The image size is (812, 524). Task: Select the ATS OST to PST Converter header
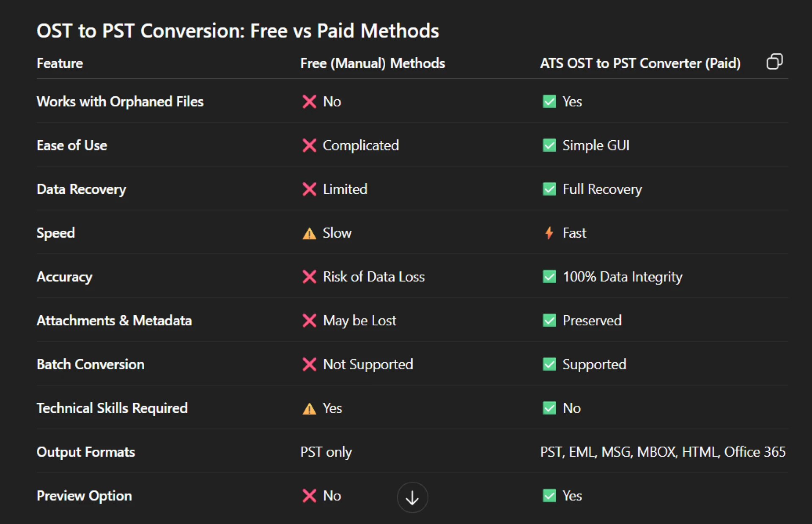point(640,63)
